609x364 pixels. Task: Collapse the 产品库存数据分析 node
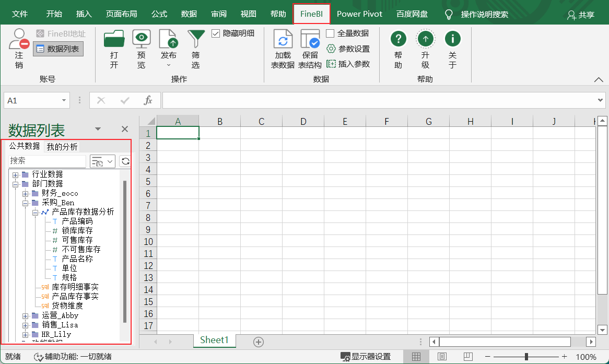[x=36, y=213]
